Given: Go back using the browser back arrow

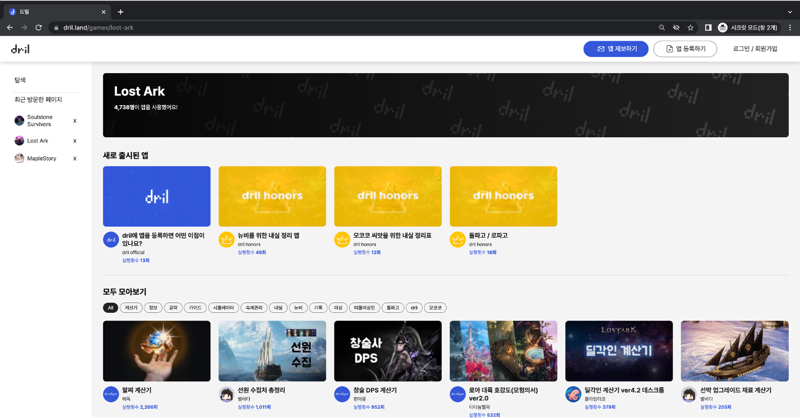Looking at the screenshot, I should [10, 28].
